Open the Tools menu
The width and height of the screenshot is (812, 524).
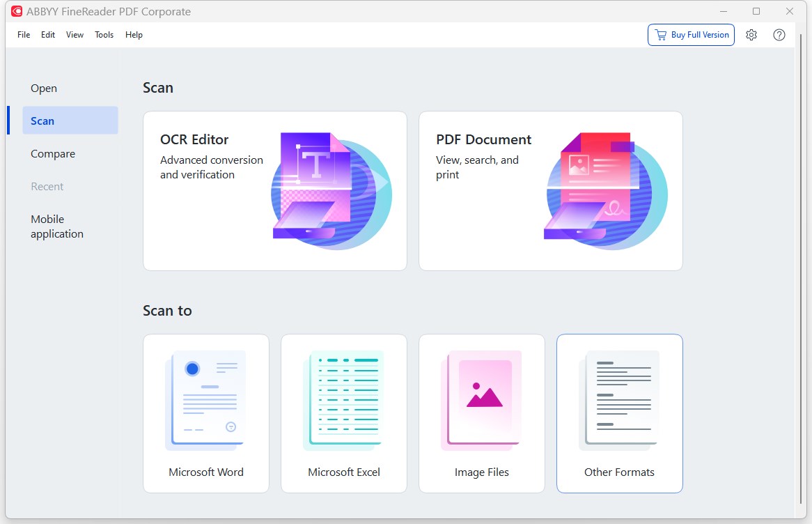[x=104, y=35]
